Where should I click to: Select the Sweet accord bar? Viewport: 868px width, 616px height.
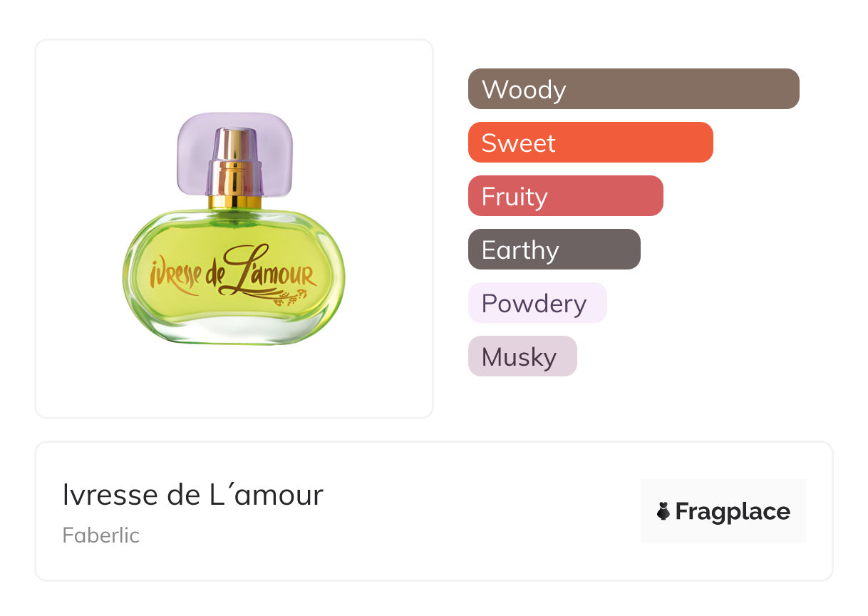tap(591, 143)
